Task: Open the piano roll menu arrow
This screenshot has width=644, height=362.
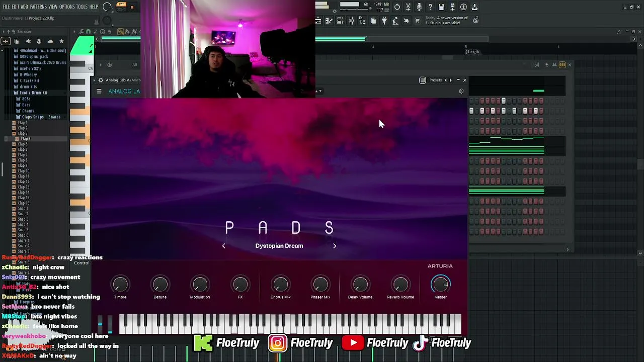Action: point(74,32)
